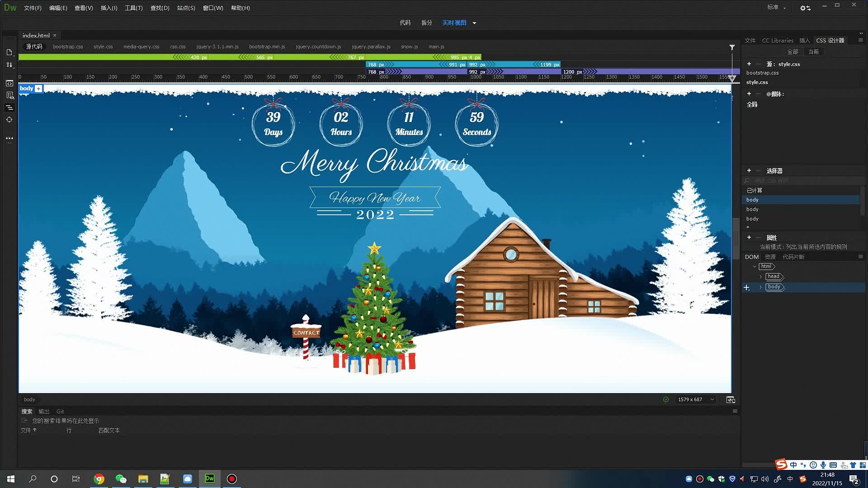Open the 1579 x 687 window size dropdown
The image size is (868, 488).
pos(712,399)
